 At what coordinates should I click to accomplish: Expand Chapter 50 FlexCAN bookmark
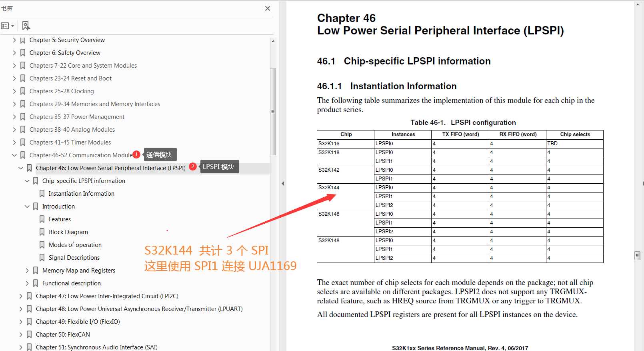click(21, 335)
